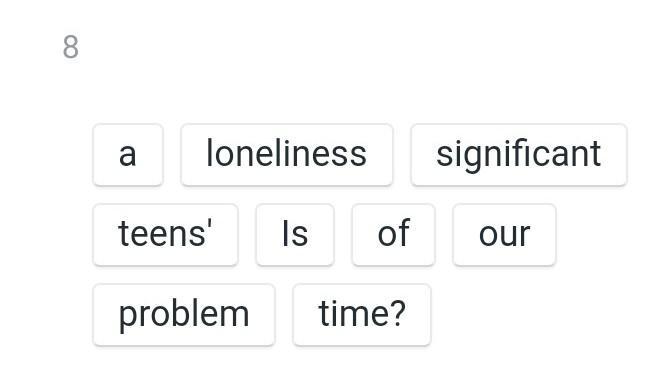This screenshot has height=387, width=671.
Task: Select the noun tile "loneliness"
Action: 287,155
